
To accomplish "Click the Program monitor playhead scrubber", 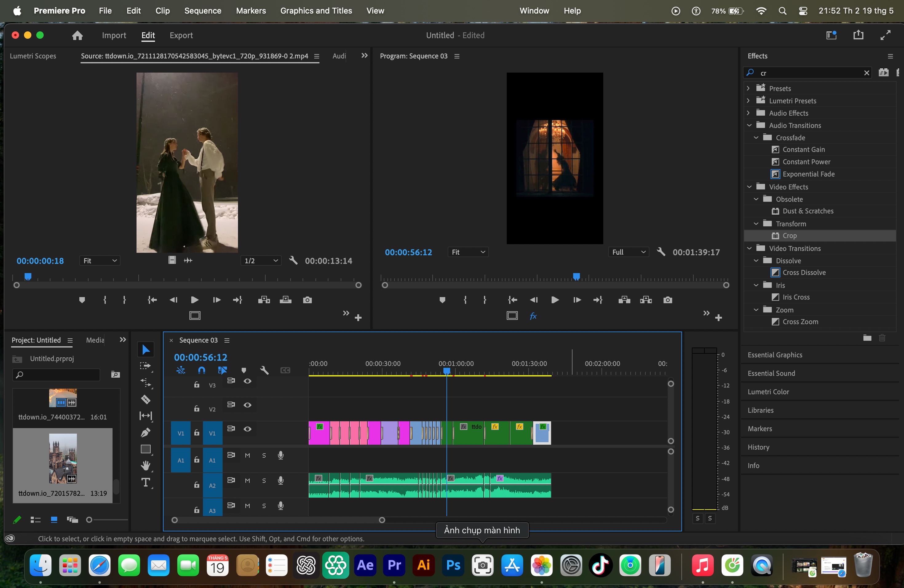I will pyautogui.click(x=576, y=276).
